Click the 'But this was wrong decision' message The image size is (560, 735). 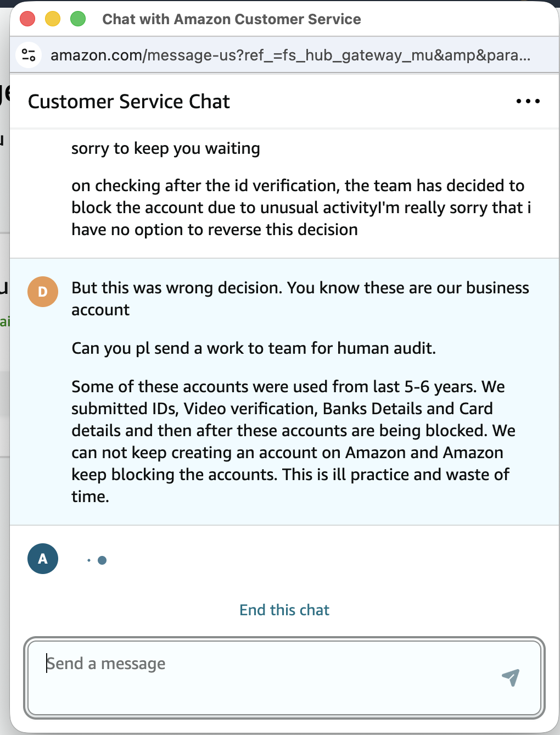[300, 299]
